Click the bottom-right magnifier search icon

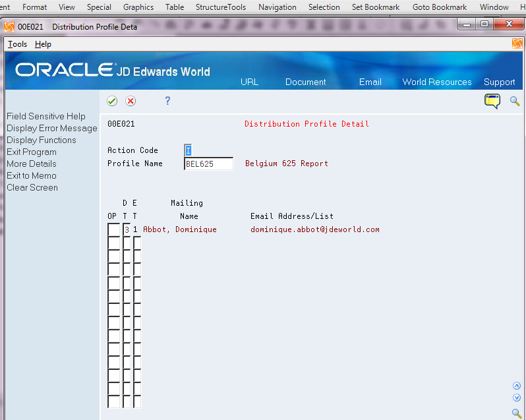(517, 413)
